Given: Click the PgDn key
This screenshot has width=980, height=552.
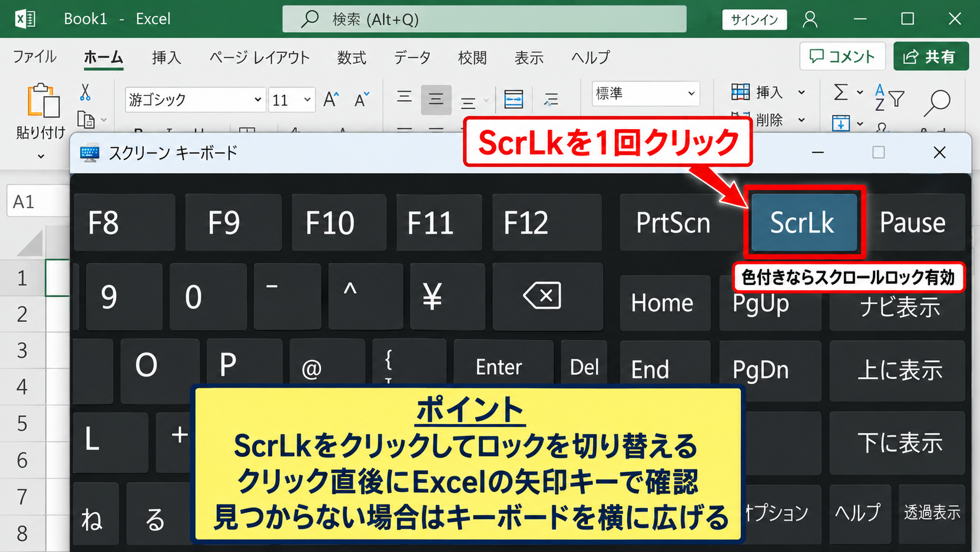Looking at the screenshot, I should [x=770, y=370].
